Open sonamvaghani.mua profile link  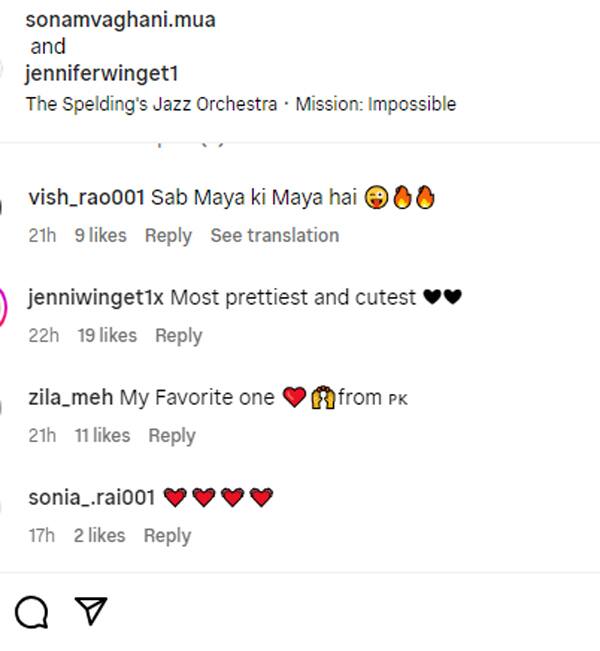coord(120,19)
